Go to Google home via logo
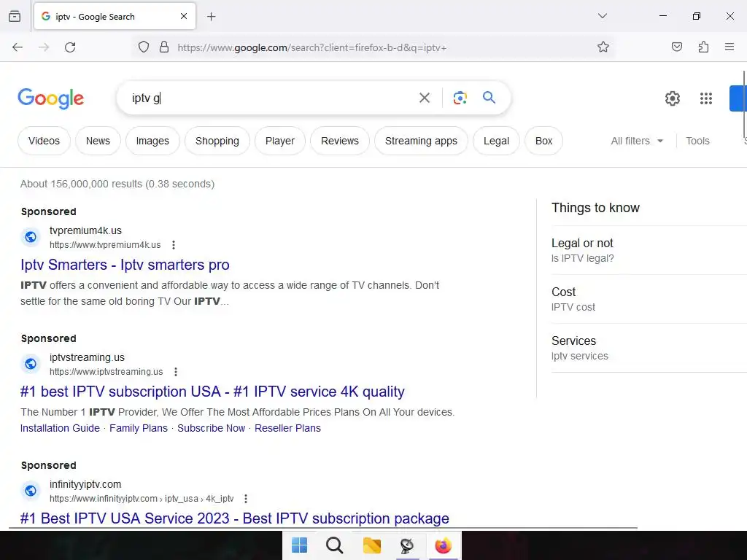Image resolution: width=747 pixels, height=560 pixels. click(50, 98)
